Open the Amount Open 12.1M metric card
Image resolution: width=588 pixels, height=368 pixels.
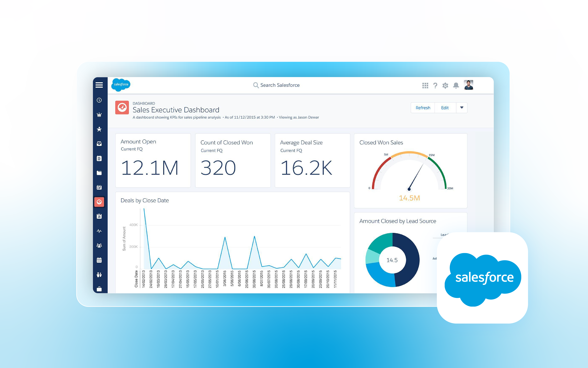click(153, 160)
